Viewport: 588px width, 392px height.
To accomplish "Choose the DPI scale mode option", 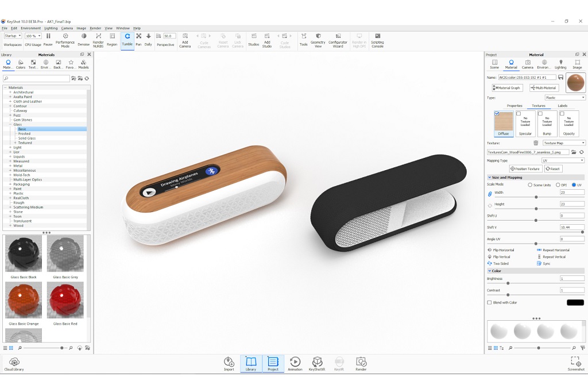I will 558,185.
